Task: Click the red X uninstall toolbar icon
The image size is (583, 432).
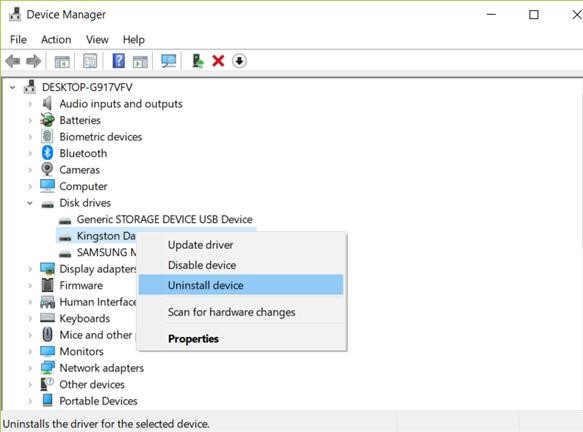Action: 218,61
